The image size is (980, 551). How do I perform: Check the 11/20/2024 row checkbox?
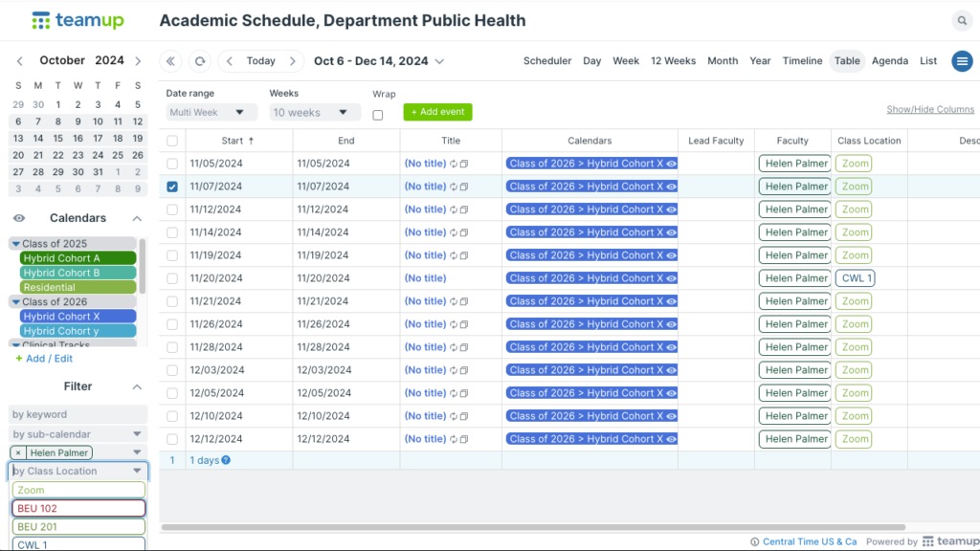(172, 278)
